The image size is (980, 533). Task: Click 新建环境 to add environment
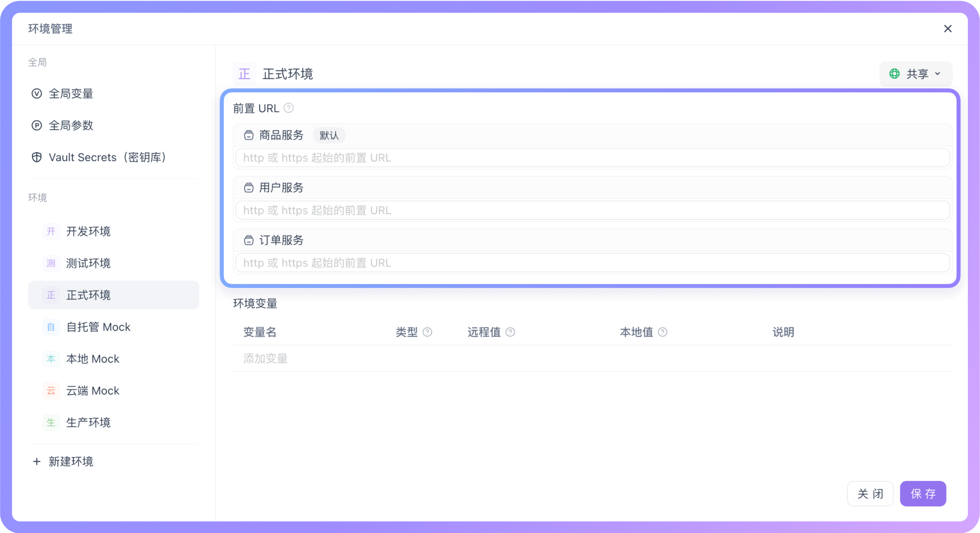pyautogui.click(x=71, y=461)
